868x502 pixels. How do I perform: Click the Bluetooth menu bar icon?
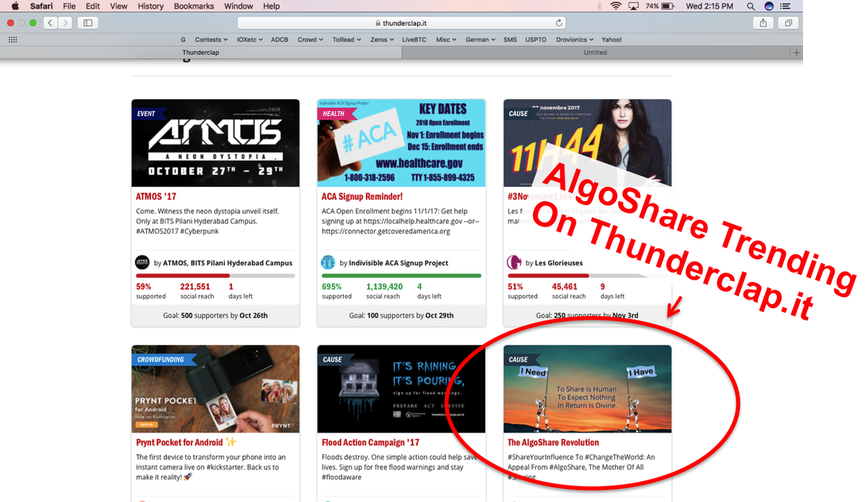point(599,6)
